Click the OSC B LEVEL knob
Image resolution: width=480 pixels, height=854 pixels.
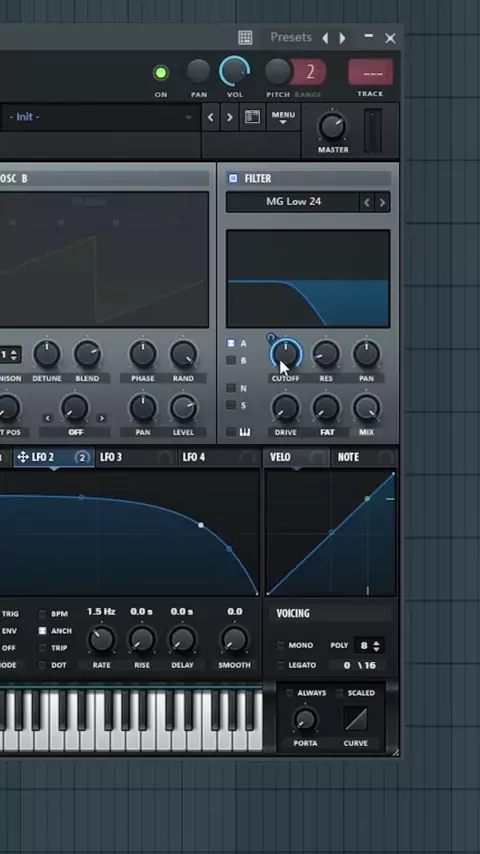point(183,408)
